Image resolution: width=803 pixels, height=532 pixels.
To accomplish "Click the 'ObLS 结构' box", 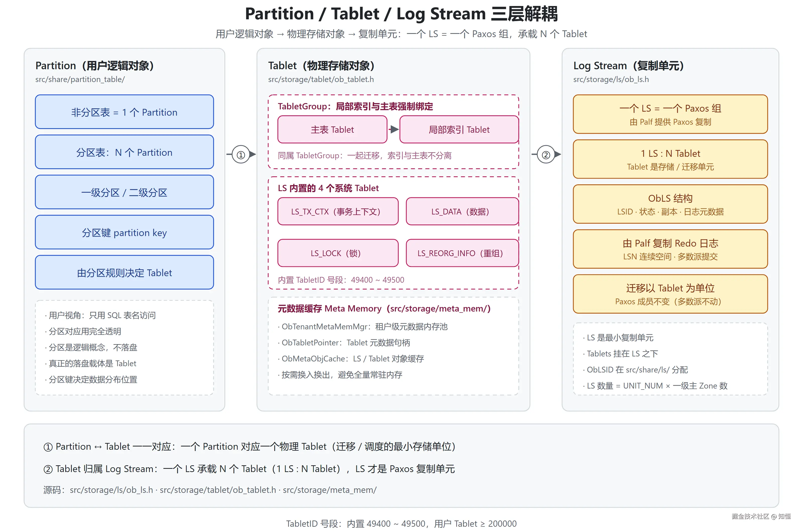I will point(670,204).
